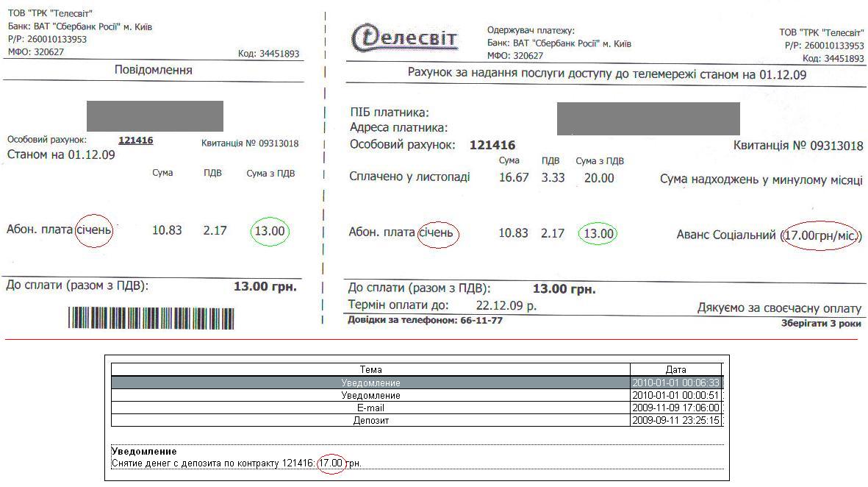The width and height of the screenshot is (868, 487).
Task: Click the bold Уведомление title above the message text
Action: (x=144, y=451)
